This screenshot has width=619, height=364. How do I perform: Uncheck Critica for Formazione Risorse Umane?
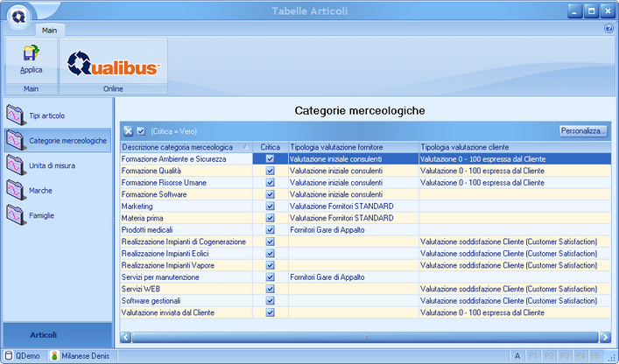point(270,182)
